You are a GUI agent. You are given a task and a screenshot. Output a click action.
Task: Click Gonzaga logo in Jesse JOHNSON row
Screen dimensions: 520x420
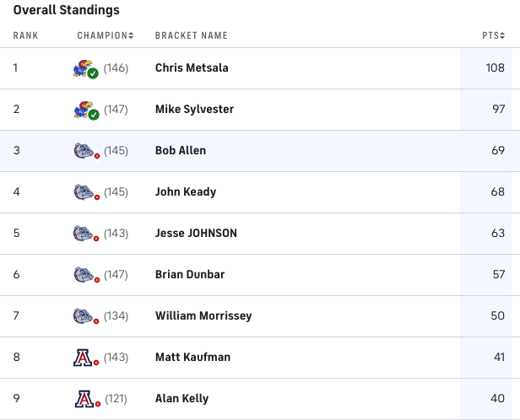coord(84,234)
